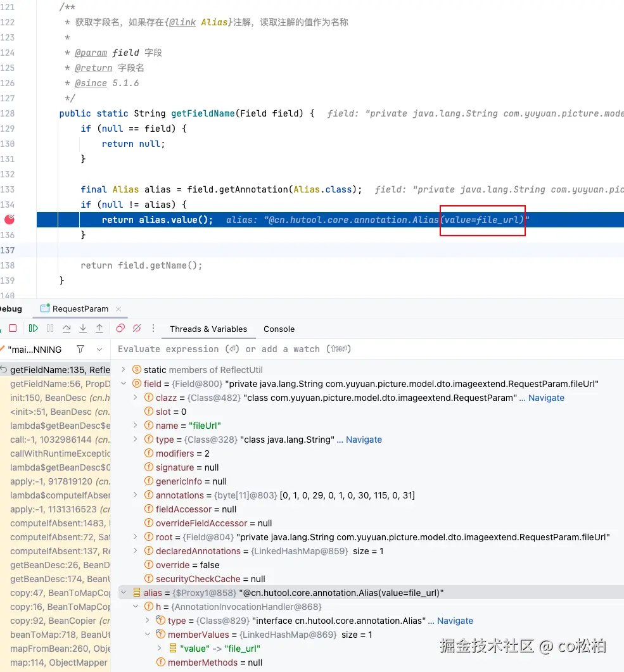
Task: Click the field icon beside signature = null
Action: pyautogui.click(x=149, y=467)
